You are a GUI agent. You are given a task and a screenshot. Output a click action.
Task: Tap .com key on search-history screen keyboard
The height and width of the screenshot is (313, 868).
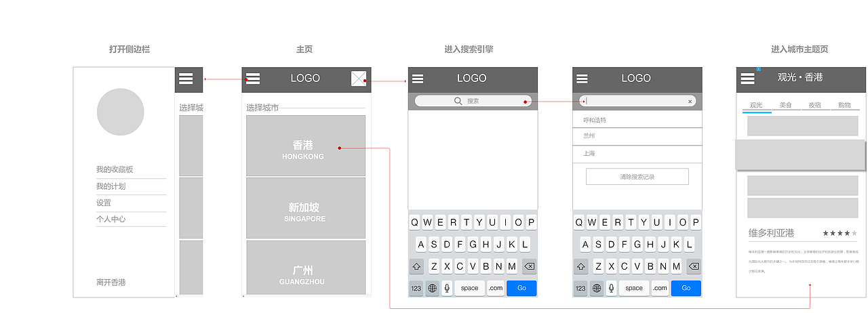point(660,288)
